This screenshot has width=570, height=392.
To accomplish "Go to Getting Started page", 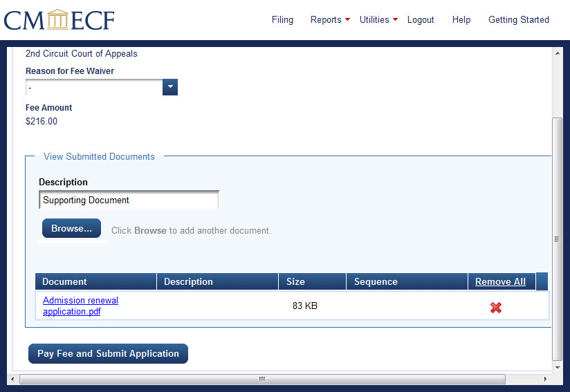I will coord(518,20).
